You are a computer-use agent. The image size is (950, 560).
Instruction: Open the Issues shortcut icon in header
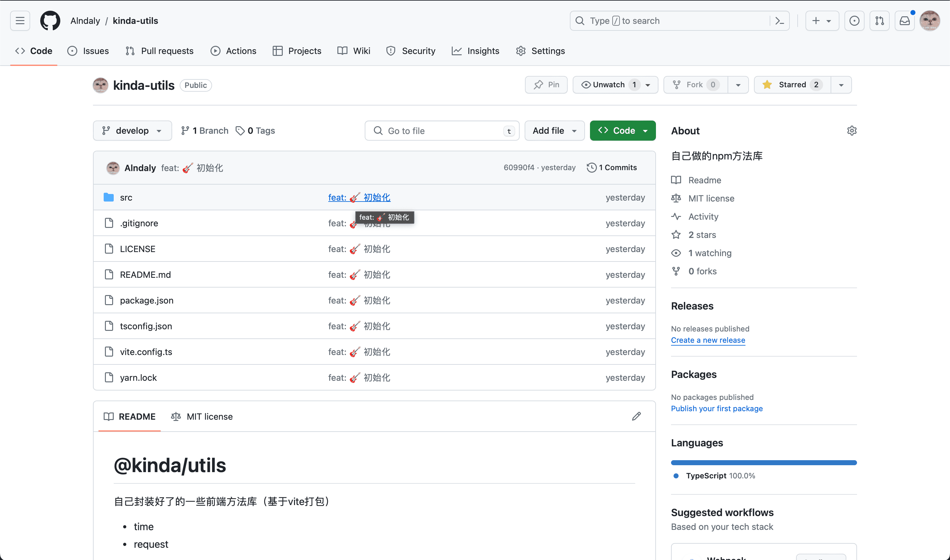(854, 21)
